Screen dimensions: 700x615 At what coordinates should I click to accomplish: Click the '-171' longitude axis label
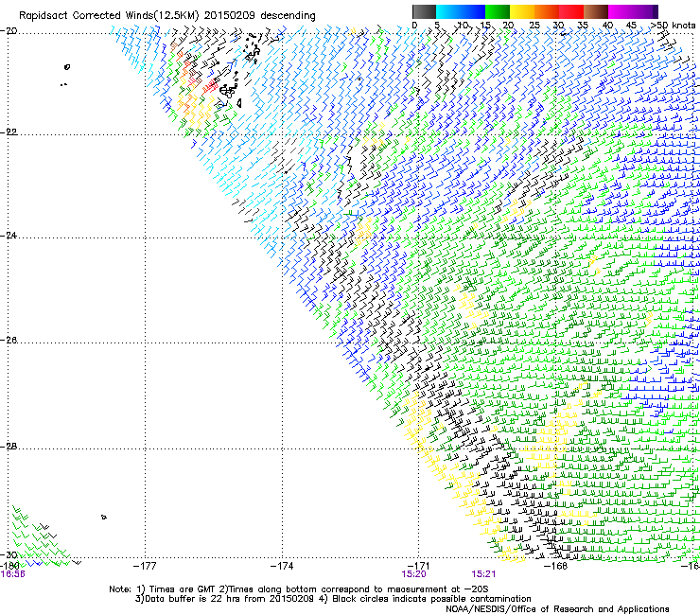419,566
